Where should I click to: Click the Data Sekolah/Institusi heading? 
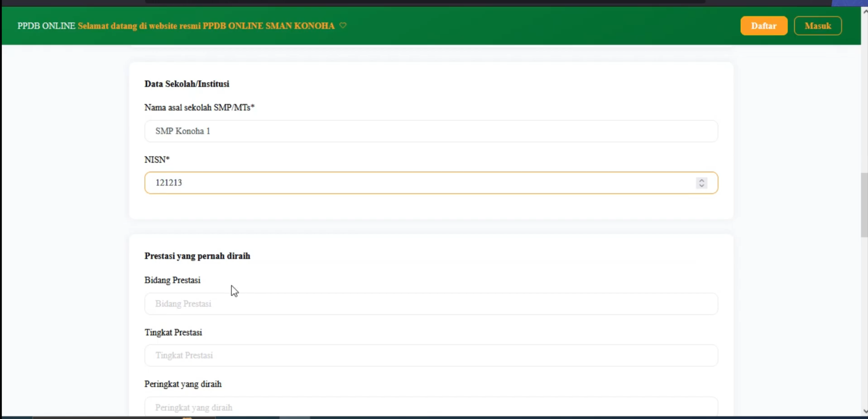187,84
